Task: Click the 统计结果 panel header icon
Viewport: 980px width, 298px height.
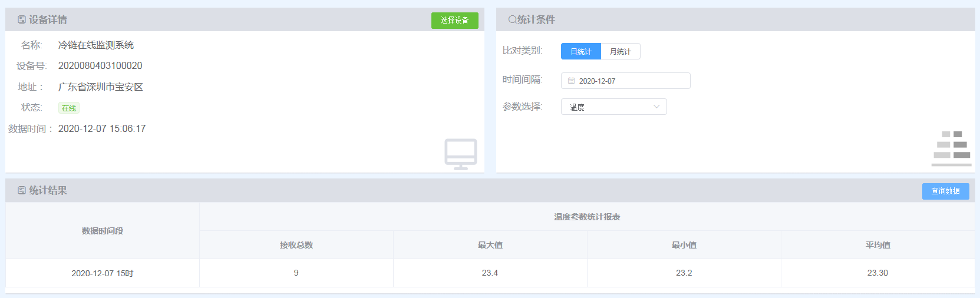Action: pos(22,191)
